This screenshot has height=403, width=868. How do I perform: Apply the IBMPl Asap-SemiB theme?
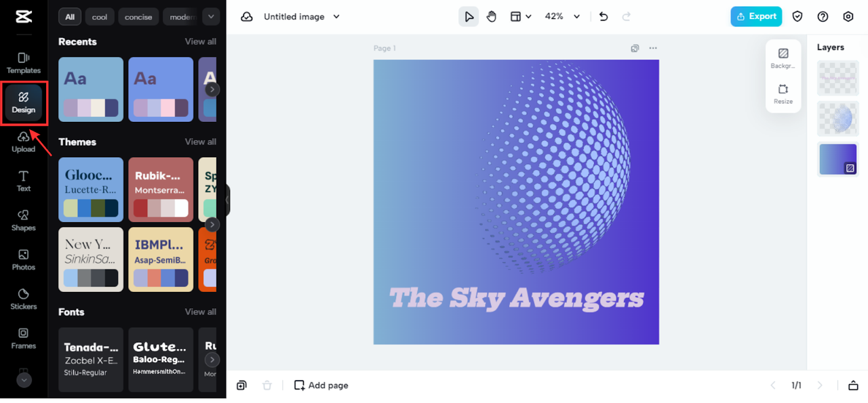coord(161,259)
